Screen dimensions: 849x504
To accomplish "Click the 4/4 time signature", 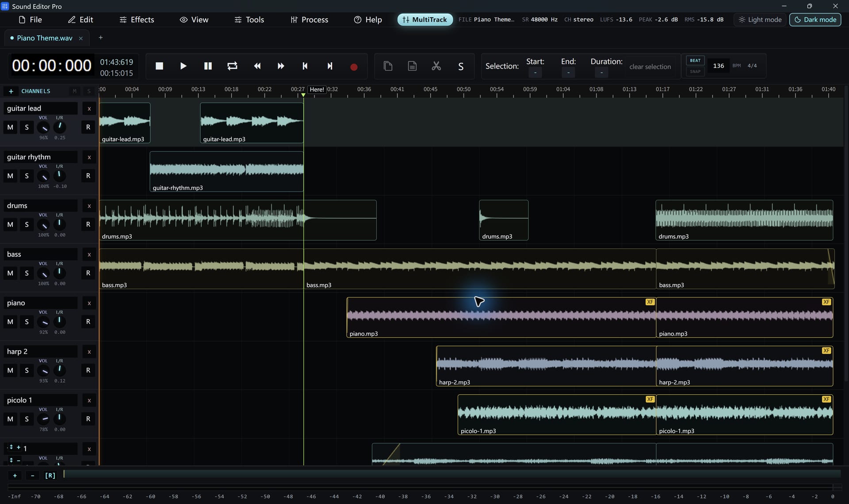I will (752, 66).
